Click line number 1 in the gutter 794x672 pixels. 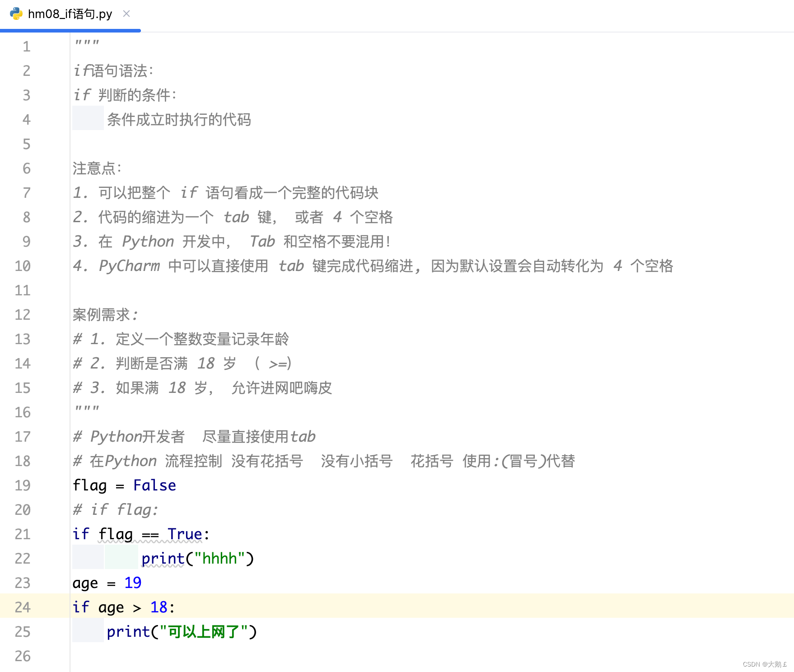(26, 46)
